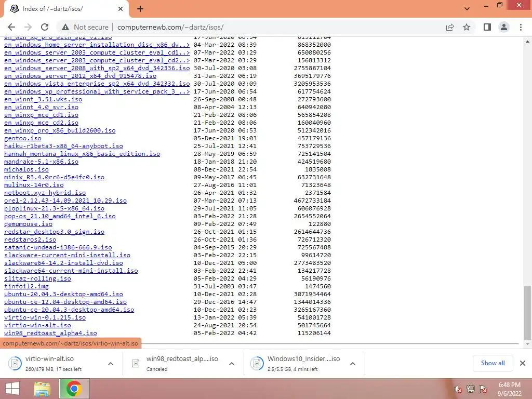The height and width of the screenshot is (399, 532).
Task: Open the Chrome profile menu
Action: (504, 27)
